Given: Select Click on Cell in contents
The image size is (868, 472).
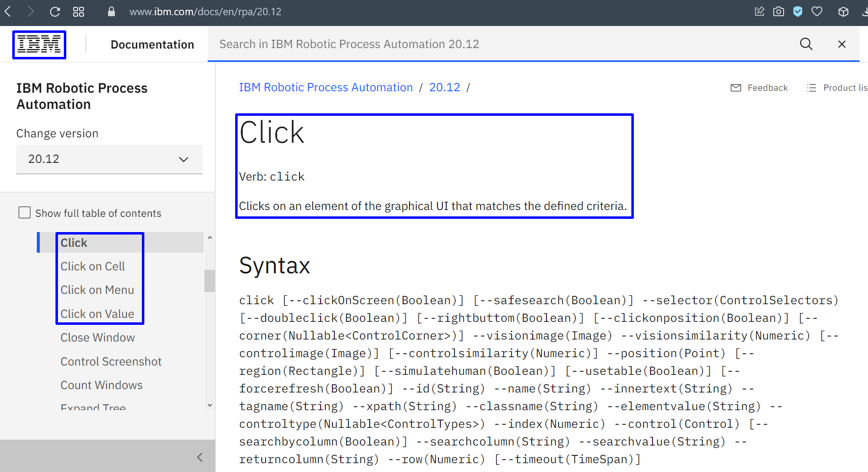Looking at the screenshot, I should tap(93, 266).
